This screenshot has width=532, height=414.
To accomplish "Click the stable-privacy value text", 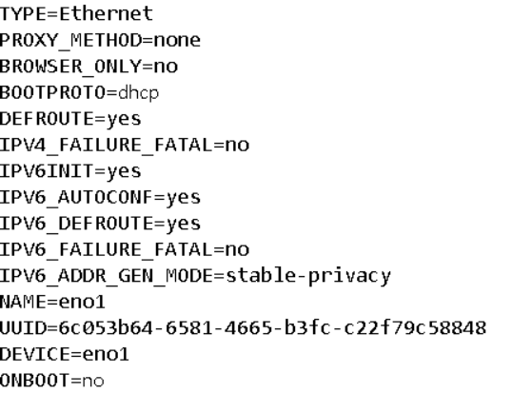I will tap(308, 276).
